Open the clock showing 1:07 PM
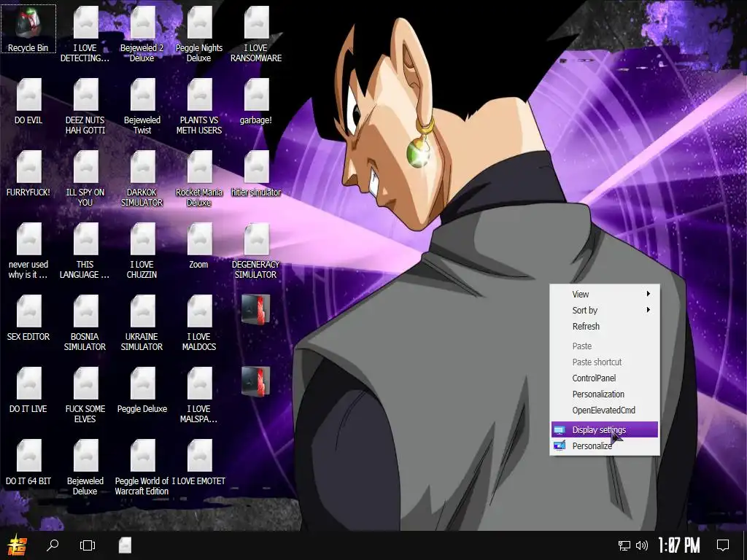The width and height of the screenshot is (747, 560). 679,545
